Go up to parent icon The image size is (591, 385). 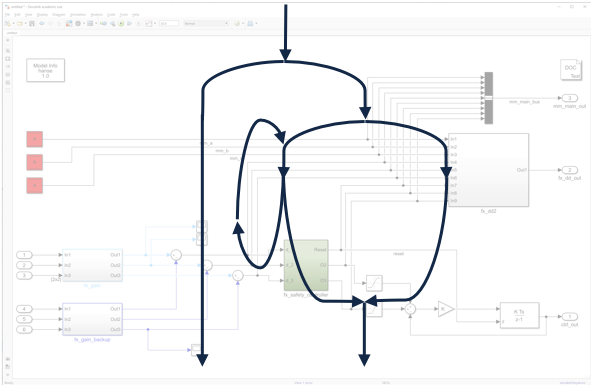(59, 23)
